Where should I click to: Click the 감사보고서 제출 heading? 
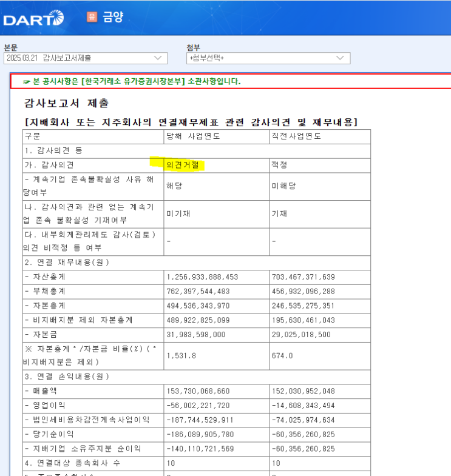[x=66, y=103]
